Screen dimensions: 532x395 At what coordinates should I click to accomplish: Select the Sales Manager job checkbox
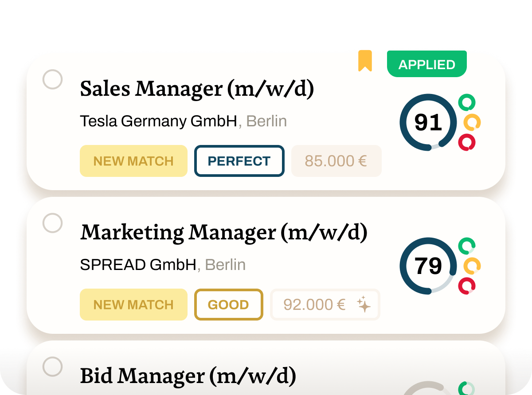click(x=53, y=79)
